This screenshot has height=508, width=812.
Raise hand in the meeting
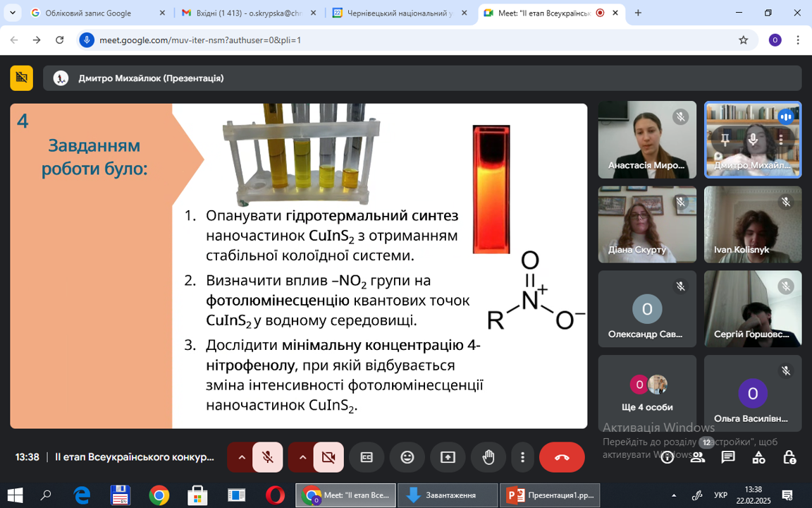click(x=488, y=457)
